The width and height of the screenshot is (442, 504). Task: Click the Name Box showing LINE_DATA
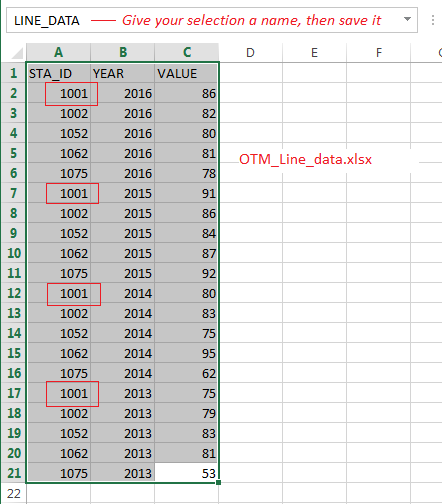(212, 20)
